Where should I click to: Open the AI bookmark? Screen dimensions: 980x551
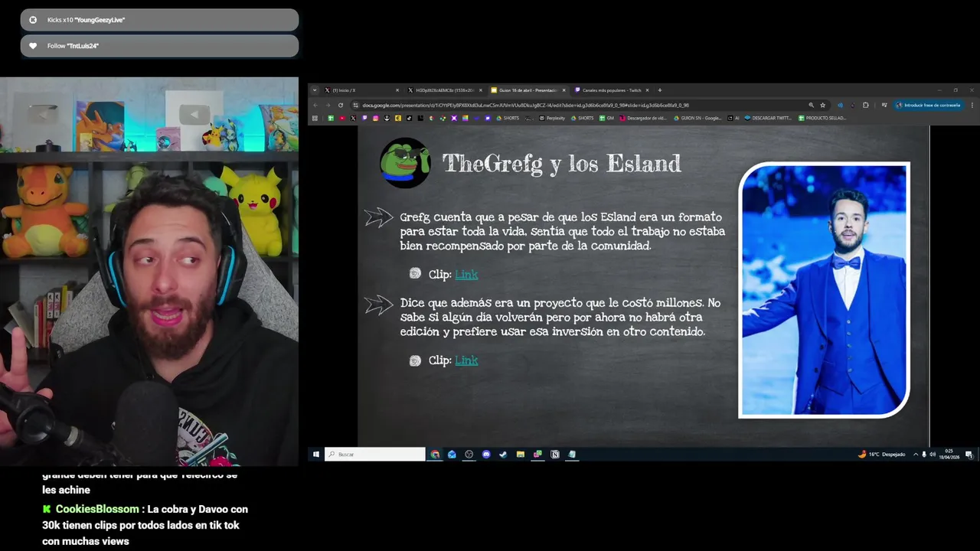pos(733,118)
